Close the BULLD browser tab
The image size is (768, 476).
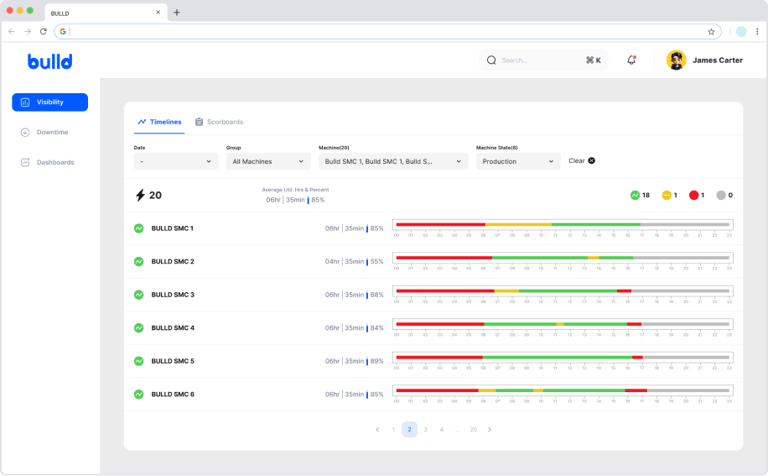click(x=158, y=12)
